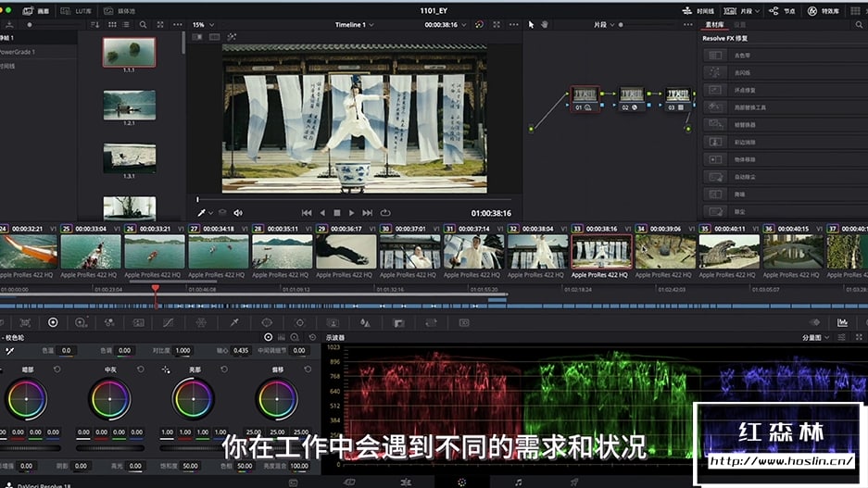Image resolution: width=868 pixels, height=488 pixels.
Task: Select the hand pan tool in node editor
Action: click(x=545, y=24)
